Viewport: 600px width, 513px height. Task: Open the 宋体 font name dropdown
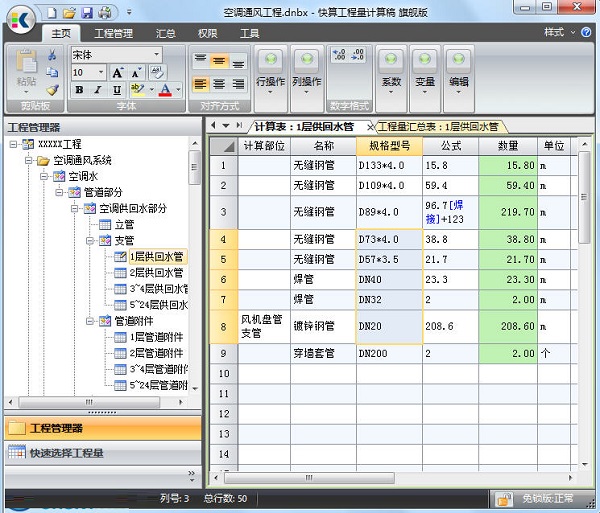(x=157, y=54)
